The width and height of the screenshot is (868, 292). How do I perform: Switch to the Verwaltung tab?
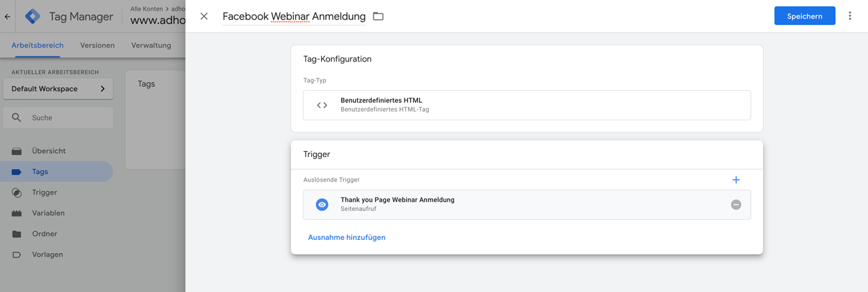[x=151, y=45]
